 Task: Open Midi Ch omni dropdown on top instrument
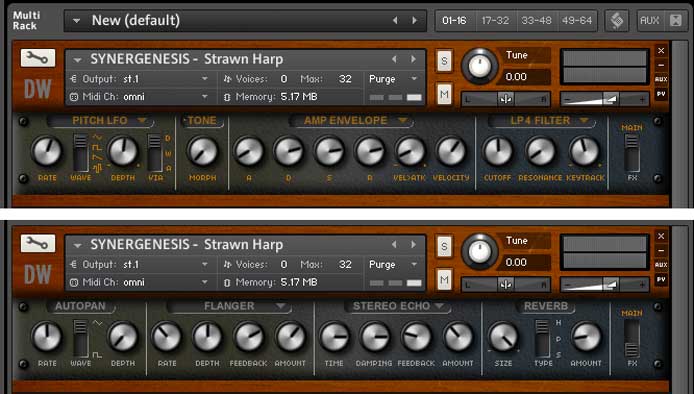coord(140,97)
